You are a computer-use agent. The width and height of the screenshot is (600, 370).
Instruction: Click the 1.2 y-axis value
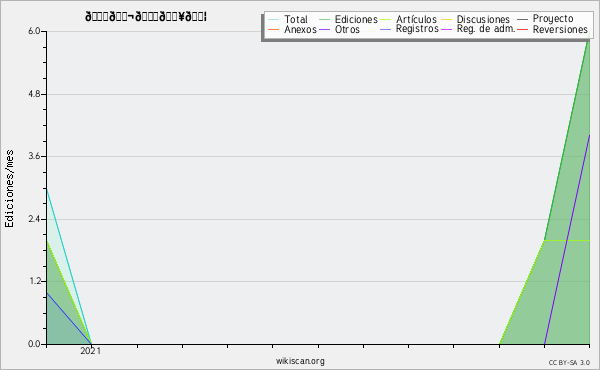34,282
